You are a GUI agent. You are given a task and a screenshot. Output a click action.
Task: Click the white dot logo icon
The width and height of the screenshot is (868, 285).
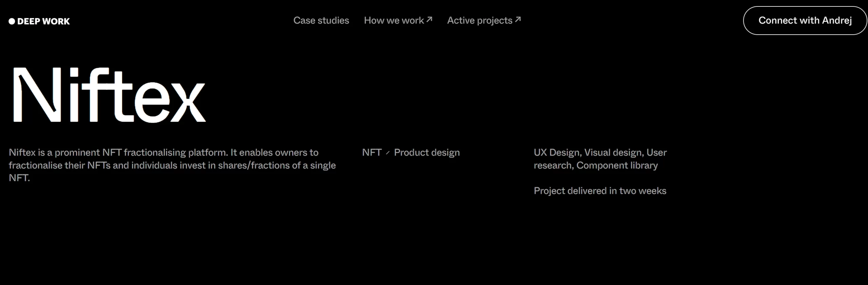[x=12, y=21]
